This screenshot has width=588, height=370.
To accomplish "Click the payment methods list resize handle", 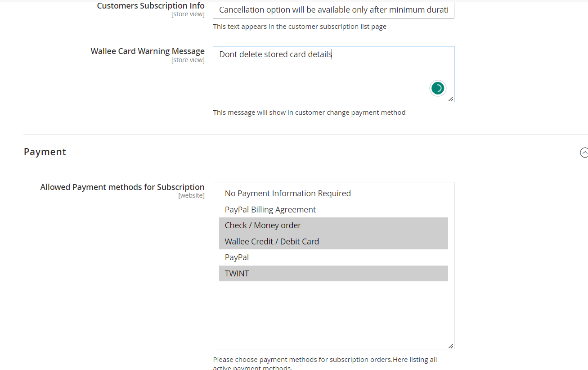I will point(451,346).
